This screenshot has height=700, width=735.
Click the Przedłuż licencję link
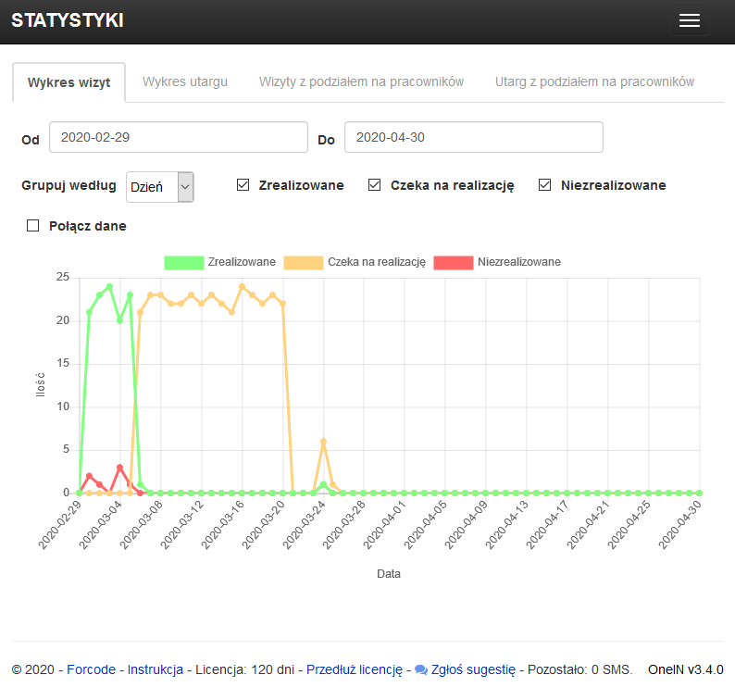(354, 669)
